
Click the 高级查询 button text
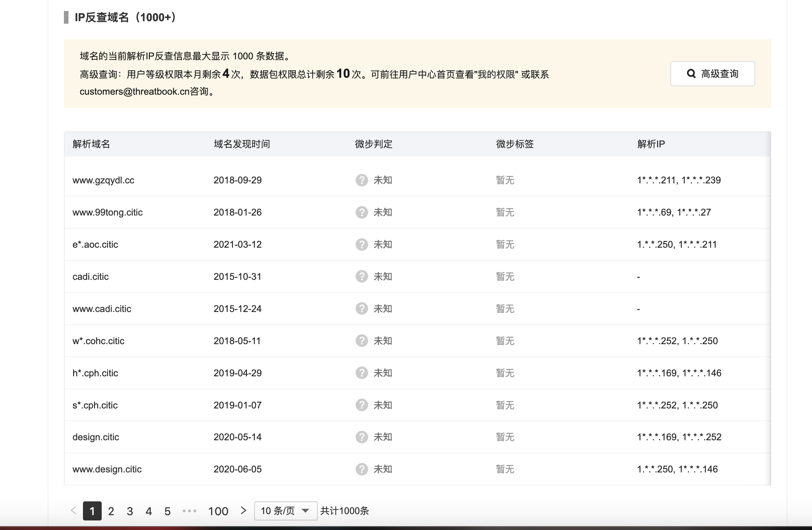point(720,73)
